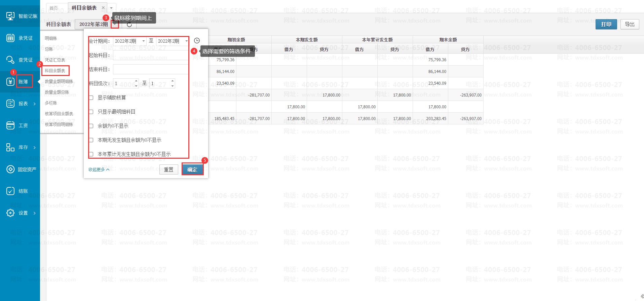Click the 查凭证 magnifier icon

(10, 60)
